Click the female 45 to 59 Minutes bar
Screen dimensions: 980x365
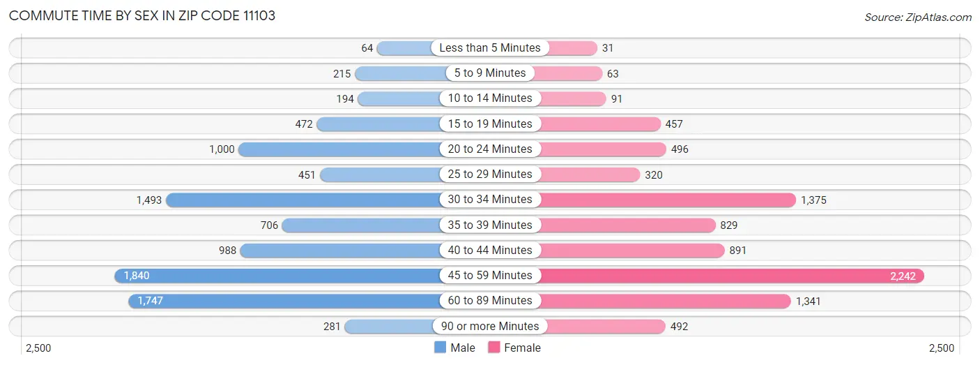(732, 275)
